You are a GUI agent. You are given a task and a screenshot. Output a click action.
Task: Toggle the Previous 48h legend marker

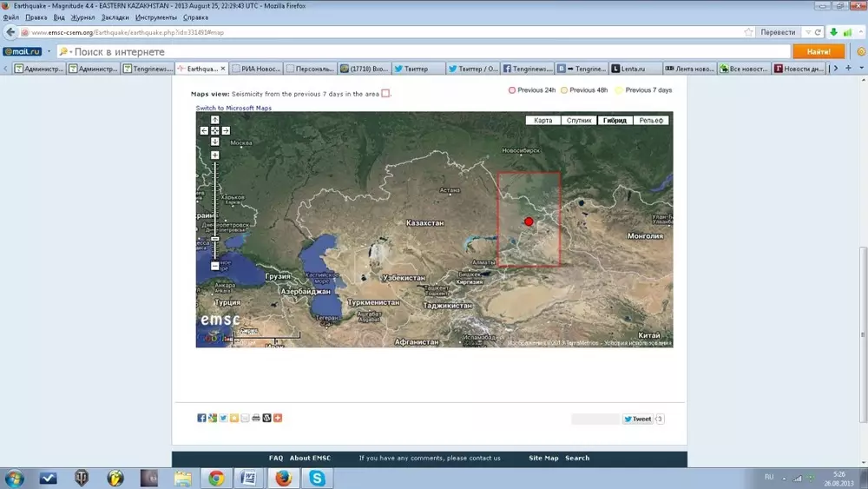pos(564,90)
